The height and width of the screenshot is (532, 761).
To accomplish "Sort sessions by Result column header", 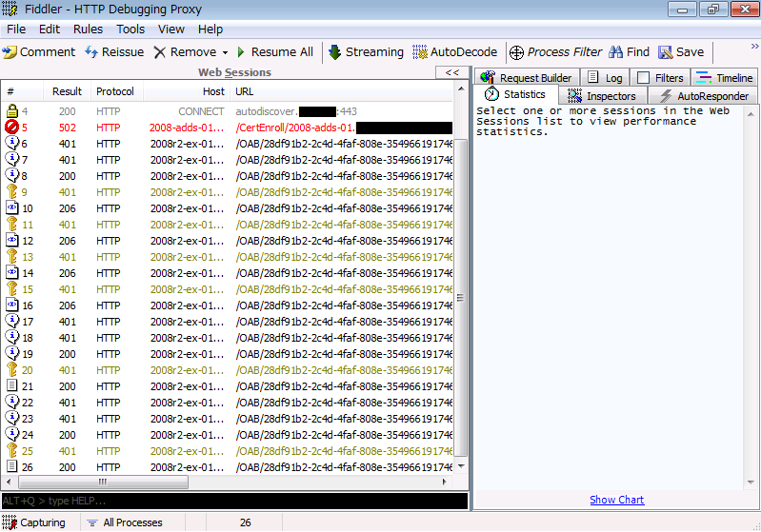I will click(x=68, y=91).
